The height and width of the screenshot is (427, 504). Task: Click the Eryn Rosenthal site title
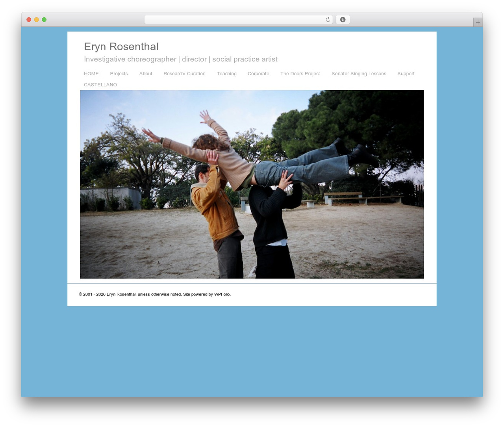coord(121,46)
